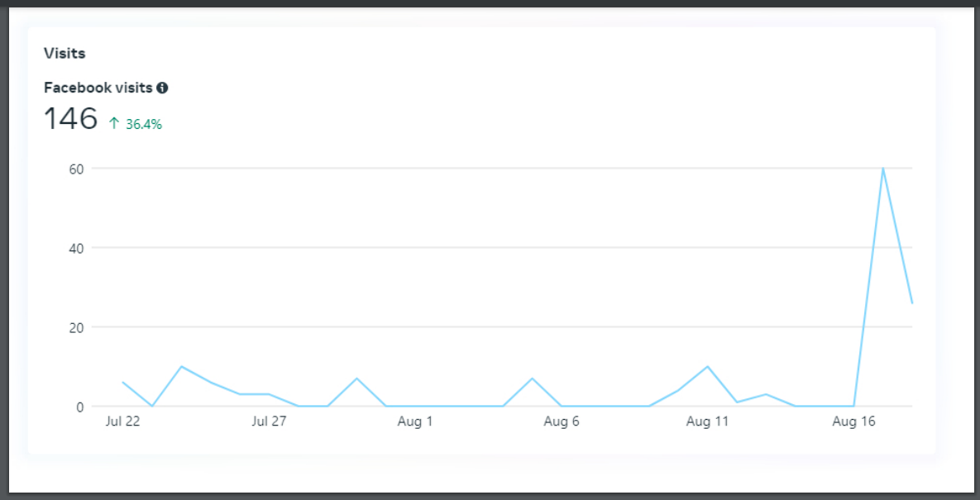Click the Visits section heading

pyautogui.click(x=65, y=54)
